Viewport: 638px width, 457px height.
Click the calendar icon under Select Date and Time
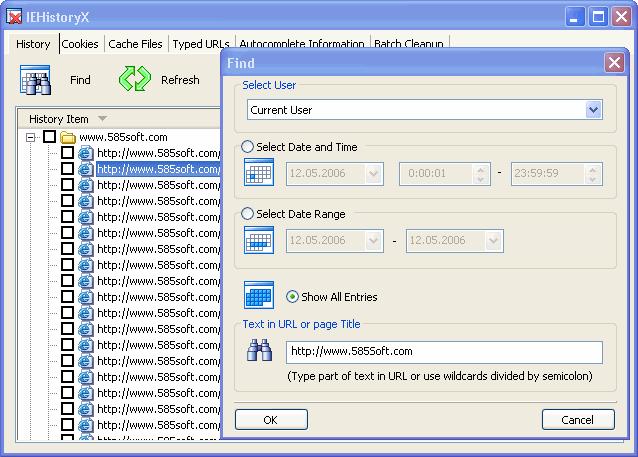[259, 172]
